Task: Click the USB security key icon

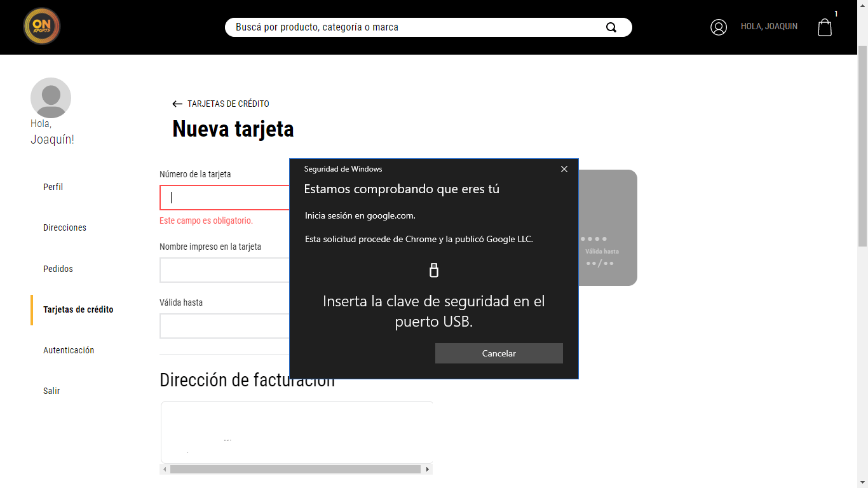Action: (434, 270)
